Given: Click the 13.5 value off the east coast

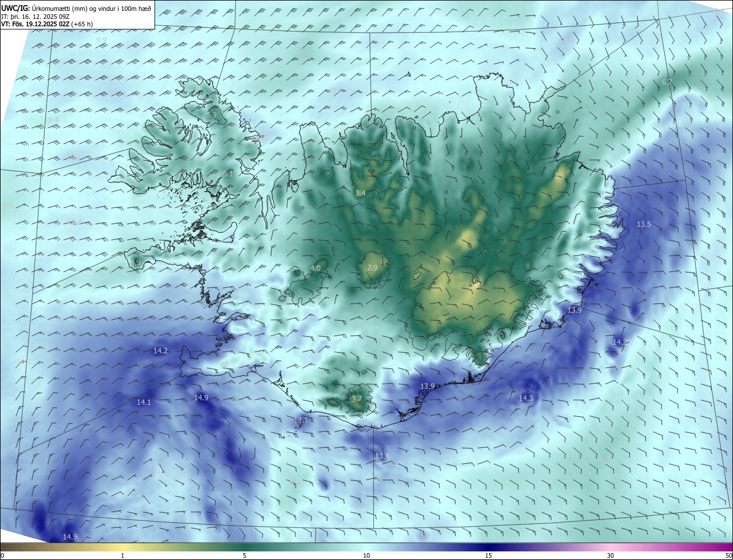Looking at the screenshot, I should [x=644, y=224].
